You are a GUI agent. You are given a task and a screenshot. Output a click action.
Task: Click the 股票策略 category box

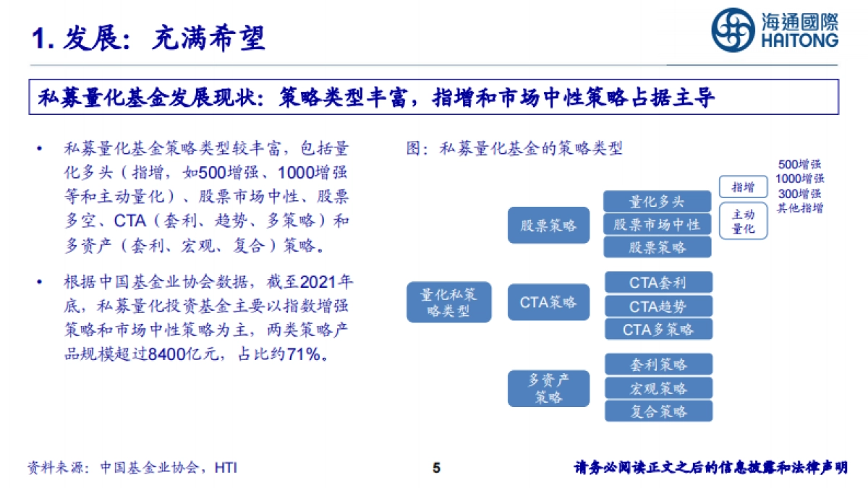coord(548,225)
